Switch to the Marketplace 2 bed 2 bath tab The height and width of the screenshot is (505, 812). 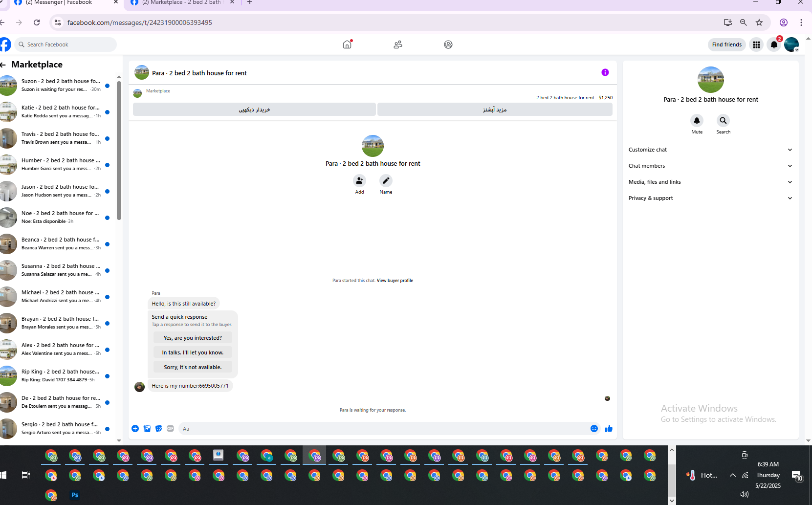[x=183, y=3]
